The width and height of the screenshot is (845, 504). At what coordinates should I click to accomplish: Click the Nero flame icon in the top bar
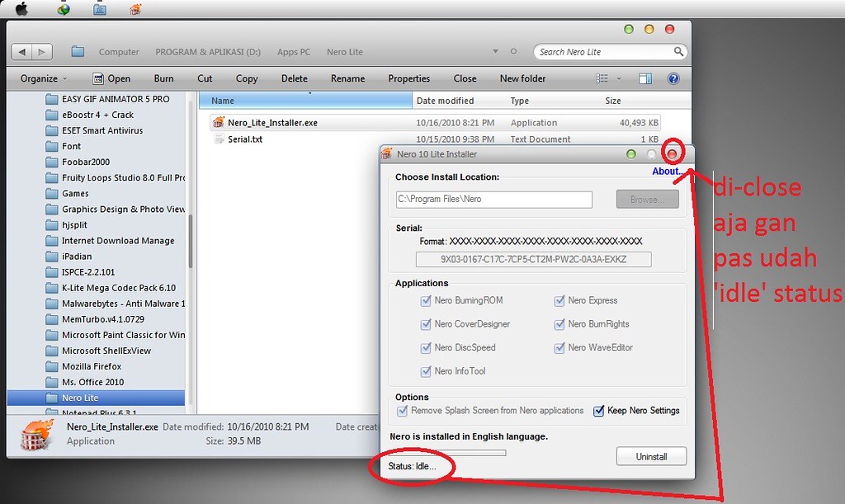(136, 8)
